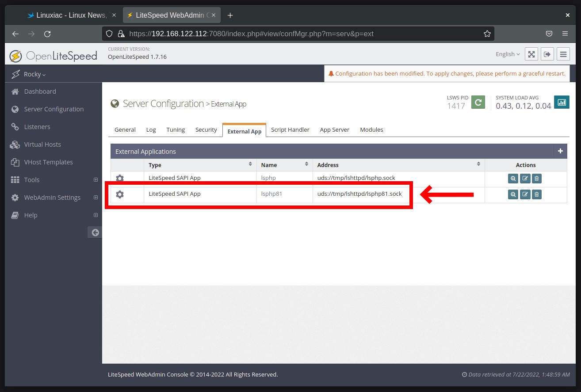Viewport: 581px width, 392px height.
Task: Click the shield tracking protection icon
Action: tap(109, 34)
